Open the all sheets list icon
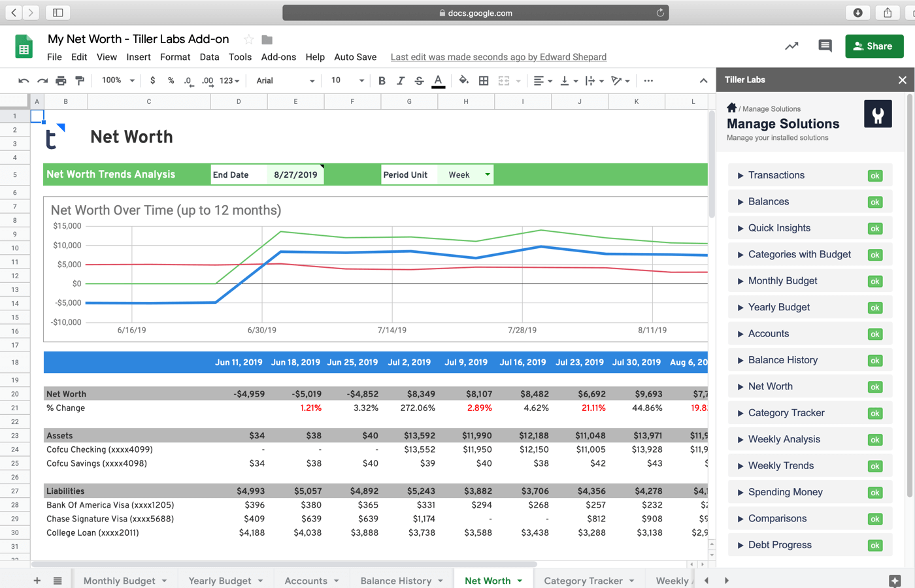Viewport: 915px width, 588px height. pyautogui.click(x=58, y=580)
